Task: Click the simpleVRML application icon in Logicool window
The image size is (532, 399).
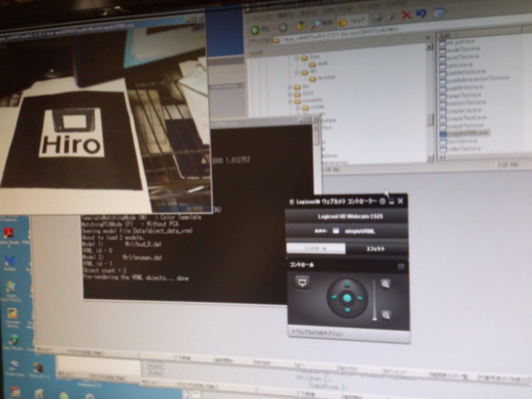Action: coord(336,231)
